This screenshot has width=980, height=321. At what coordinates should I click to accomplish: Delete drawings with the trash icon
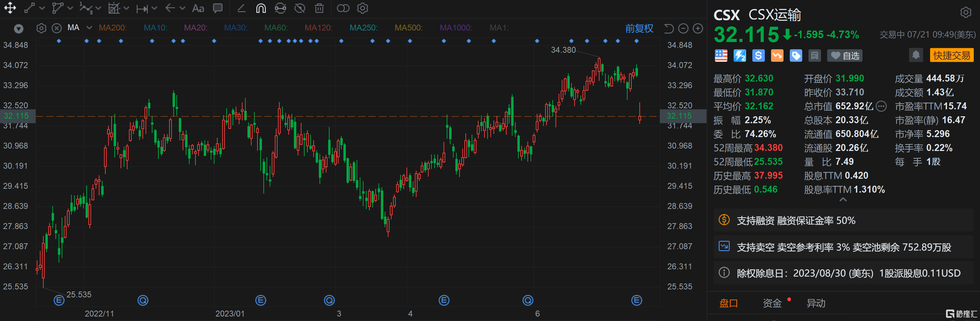tap(319, 8)
